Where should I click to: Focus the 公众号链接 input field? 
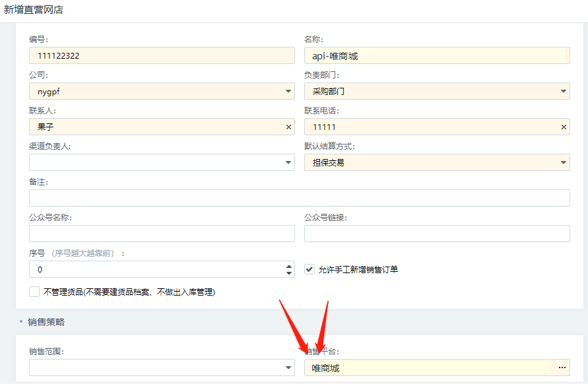coord(437,234)
